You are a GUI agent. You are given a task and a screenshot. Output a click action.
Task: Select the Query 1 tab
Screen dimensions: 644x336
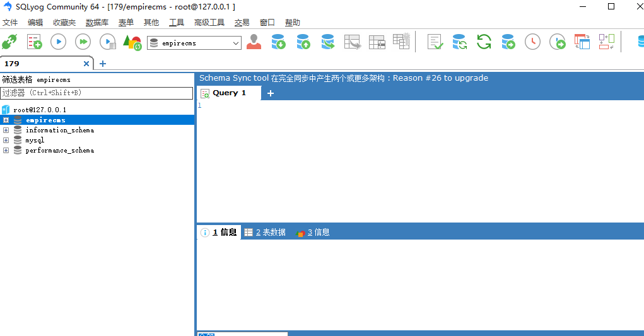229,93
